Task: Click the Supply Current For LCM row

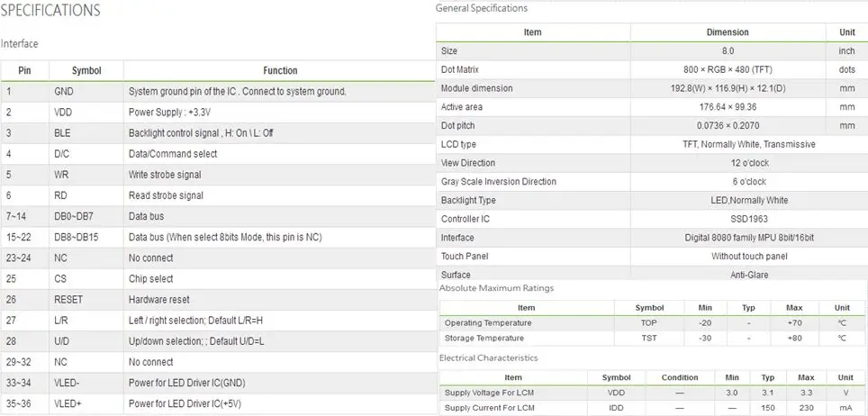Action: (652, 408)
